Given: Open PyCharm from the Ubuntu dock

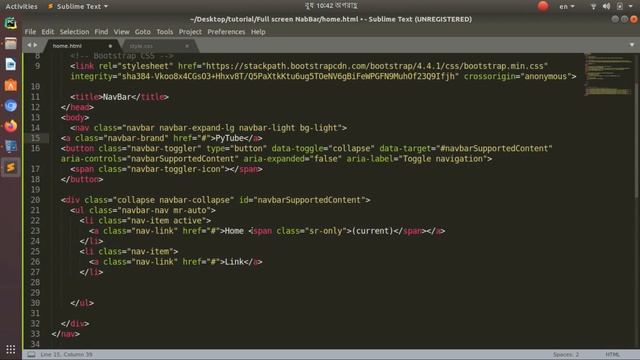Looking at the screenshot, I should 11,23.
